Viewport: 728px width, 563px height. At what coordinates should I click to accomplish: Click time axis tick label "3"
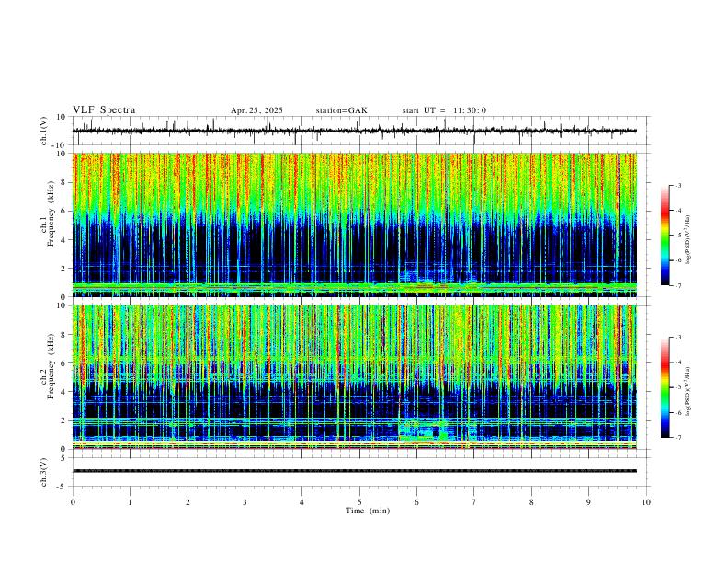tap(245, 502)
